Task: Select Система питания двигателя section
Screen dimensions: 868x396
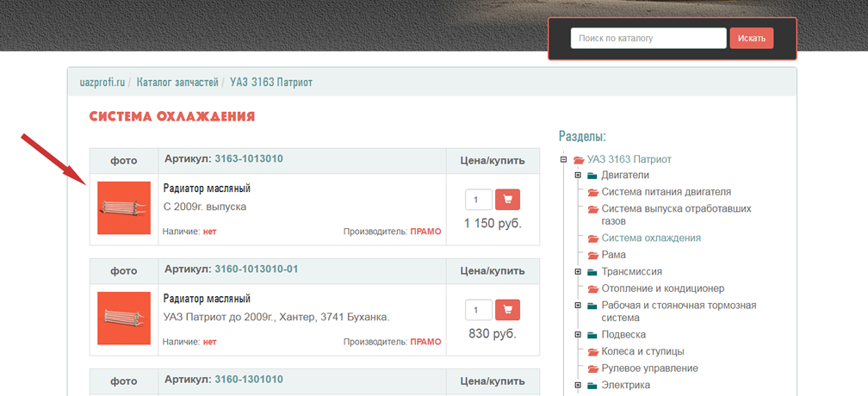Action: click(666, 192)
